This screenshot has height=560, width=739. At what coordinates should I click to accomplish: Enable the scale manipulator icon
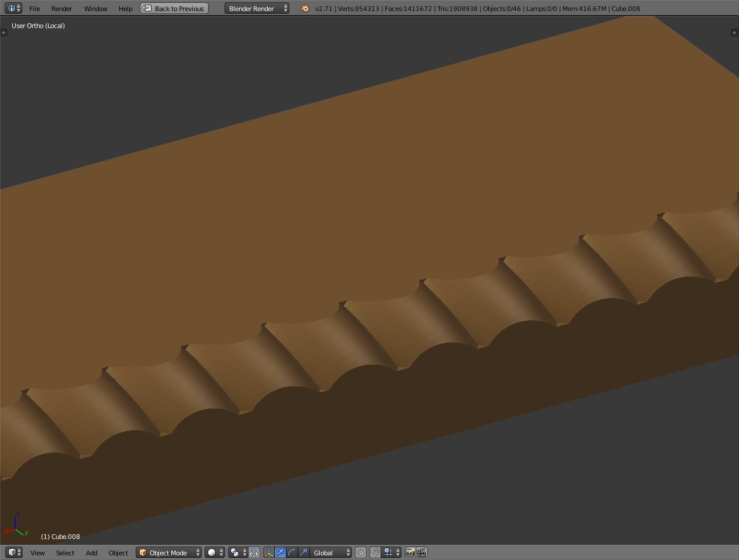pyautogui.click(x=303, y=552)
